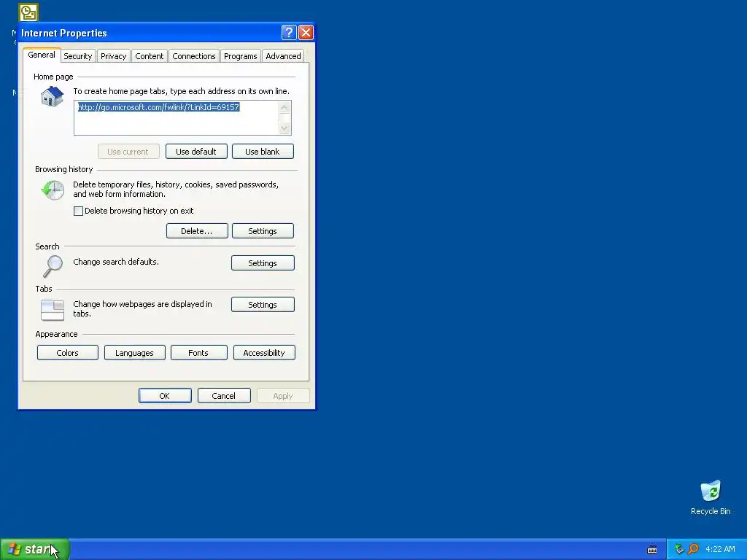Open the Languages button
This screenshot has height=560, width=747.
[x=135, y=353]
